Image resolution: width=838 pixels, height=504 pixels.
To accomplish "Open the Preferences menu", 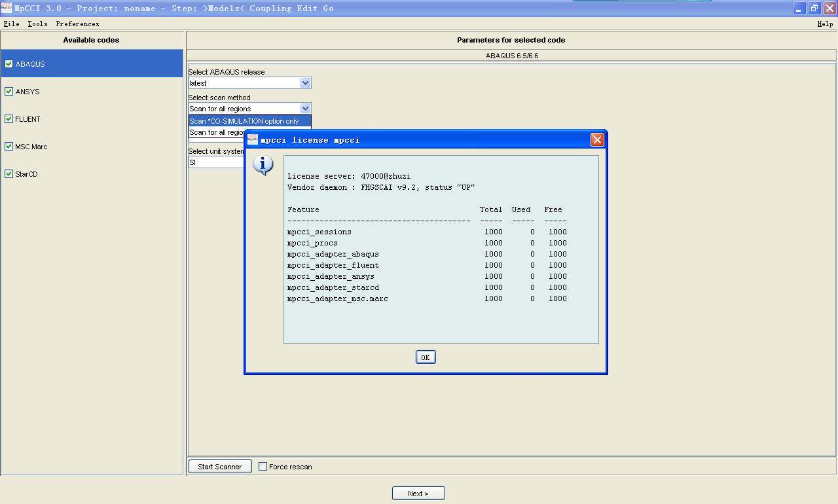I will pos(77,24).
